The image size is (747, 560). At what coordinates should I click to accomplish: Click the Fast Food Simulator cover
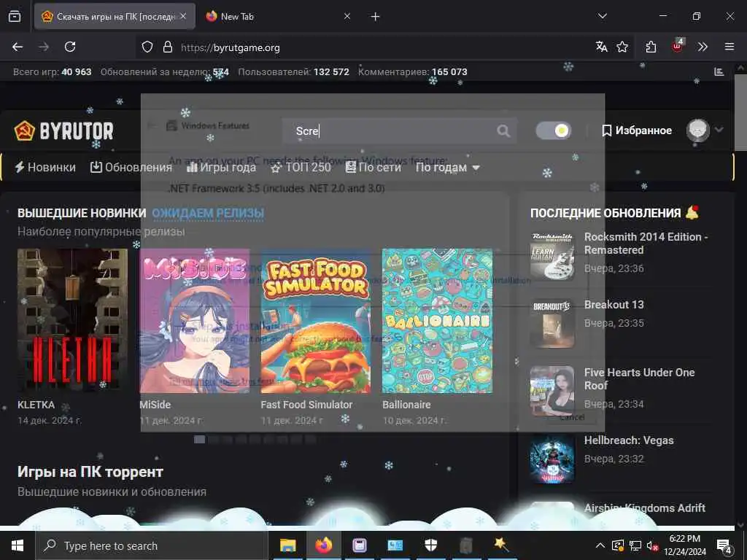315,321
